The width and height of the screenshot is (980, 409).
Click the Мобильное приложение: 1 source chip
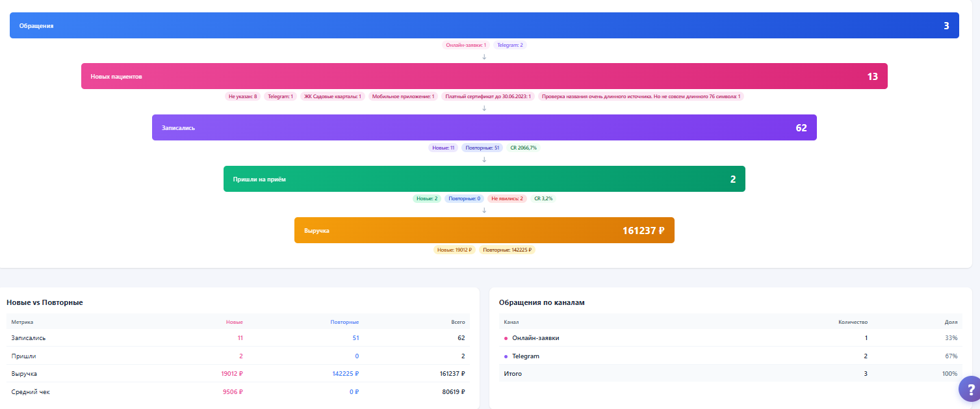click(405, 96)
